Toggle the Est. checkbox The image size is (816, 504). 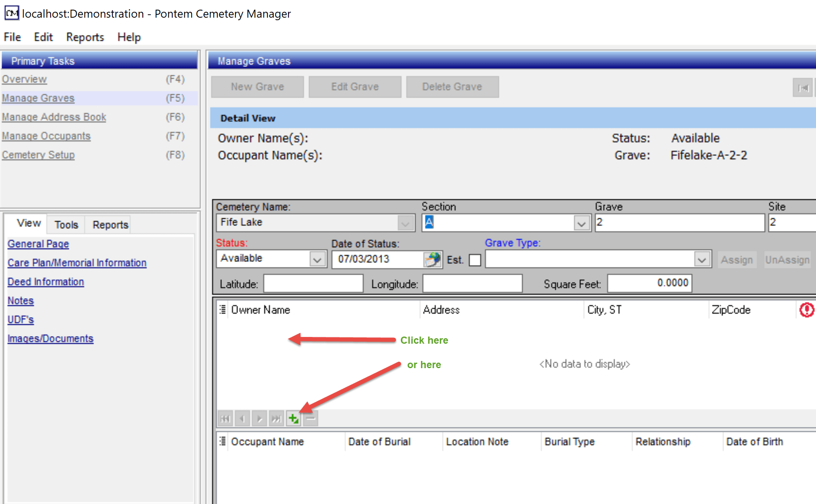(x=475, y=260)
